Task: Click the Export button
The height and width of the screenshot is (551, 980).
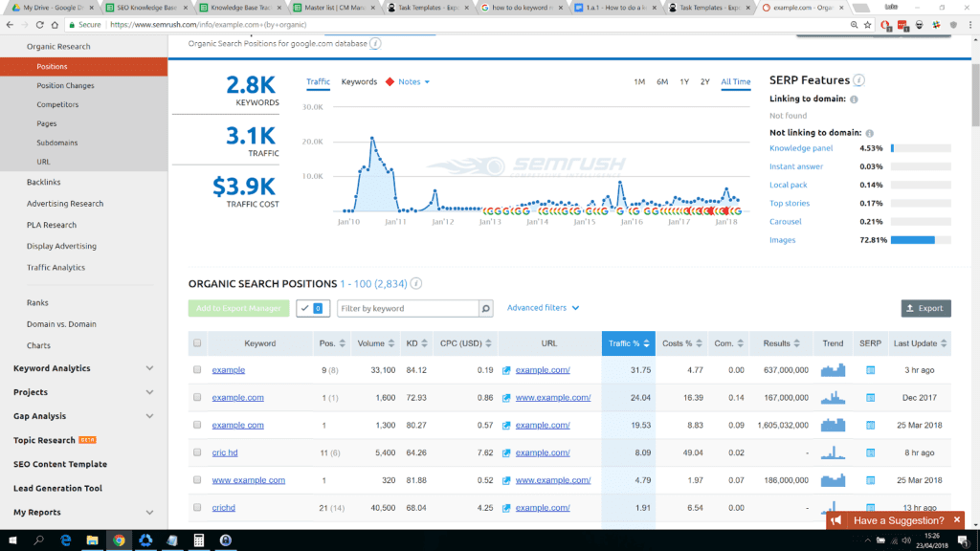Action: (x=925, y=309)
